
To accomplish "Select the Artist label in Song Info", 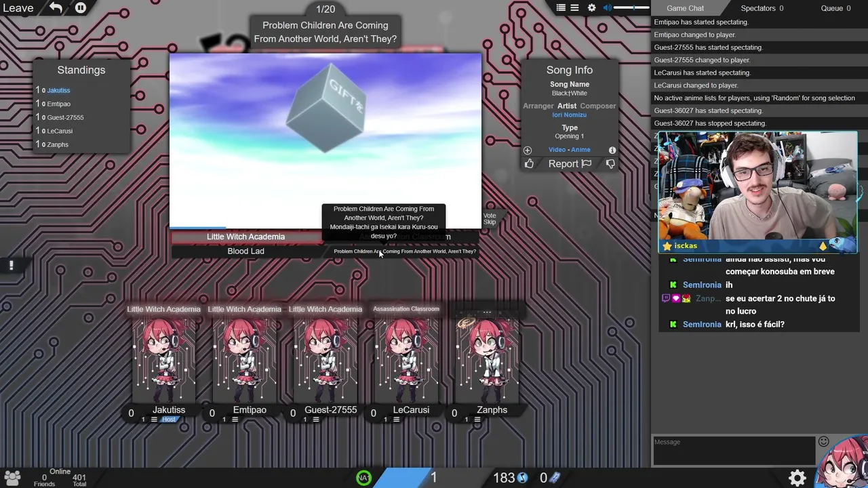I will (x=567, y=106).
